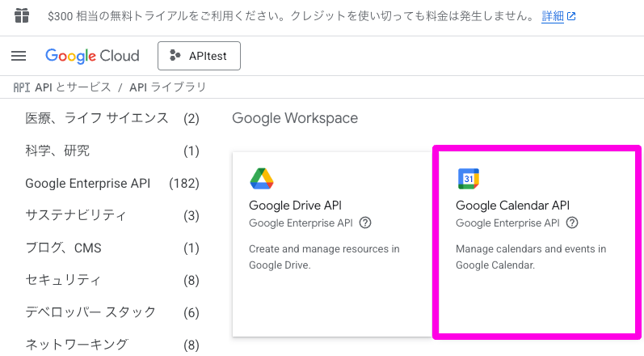
Task: Click the external link icon beside 詳細
Action: (571, 16)
